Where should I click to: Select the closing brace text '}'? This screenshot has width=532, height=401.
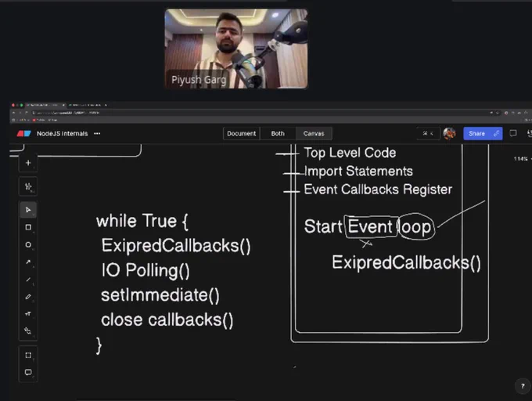pyautogui.click(x=99, y=345)
